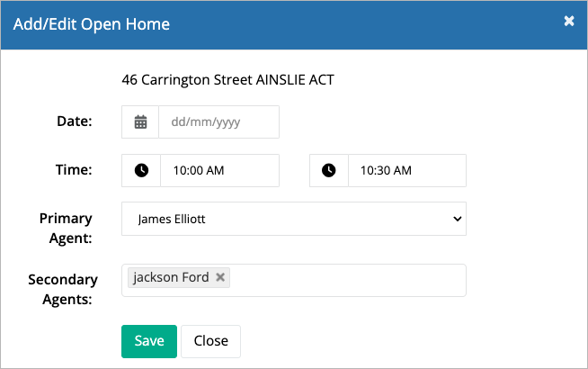588x369 pixels.
Task: Click the Secondary Agents: label
Action: coord(63,290)
